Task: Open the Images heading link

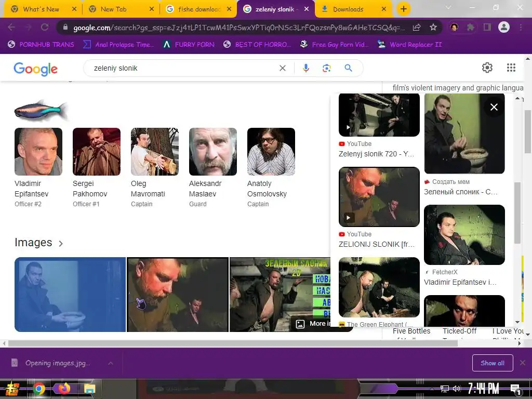Action: [x=33, y=243]
